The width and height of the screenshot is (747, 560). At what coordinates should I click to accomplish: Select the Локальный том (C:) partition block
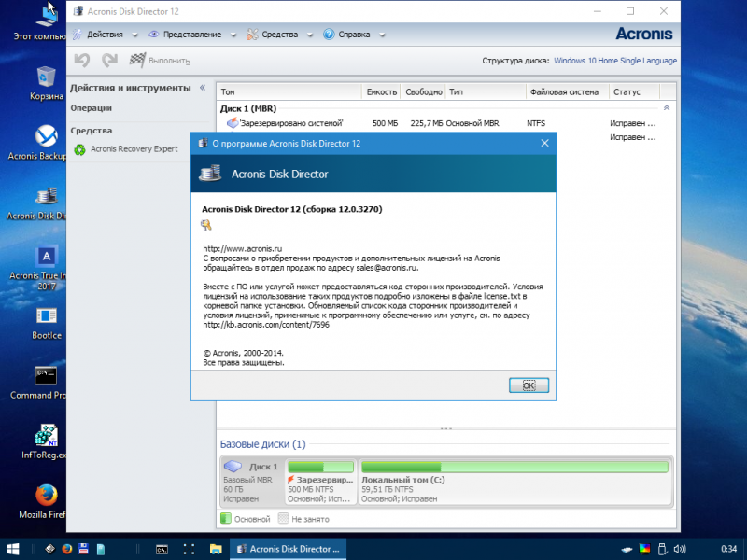click(514, 482)
